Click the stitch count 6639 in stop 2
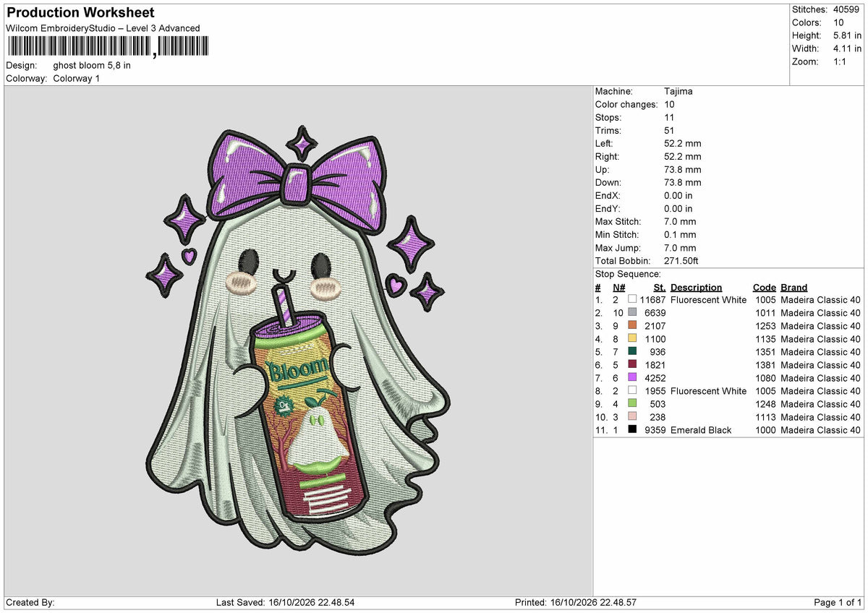 [655, 312]
